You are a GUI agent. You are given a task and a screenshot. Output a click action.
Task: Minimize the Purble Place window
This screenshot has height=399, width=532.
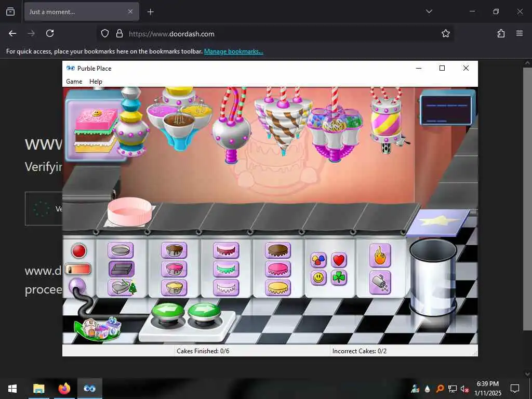coord(419,68)
